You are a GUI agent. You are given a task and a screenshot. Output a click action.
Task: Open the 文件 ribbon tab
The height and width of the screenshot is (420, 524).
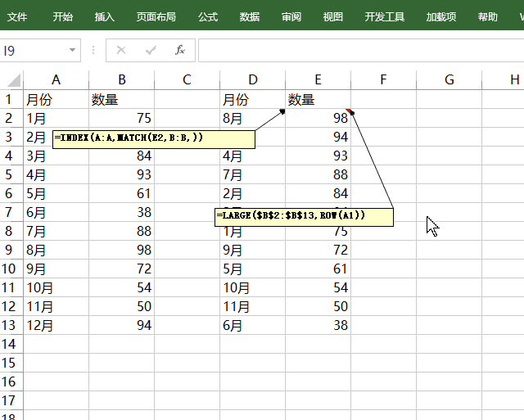click(16, 16)
